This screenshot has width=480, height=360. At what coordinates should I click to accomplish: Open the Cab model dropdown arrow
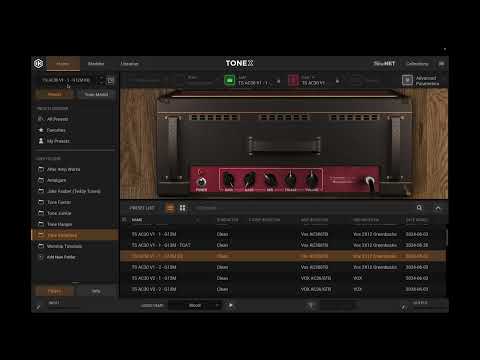337,81
